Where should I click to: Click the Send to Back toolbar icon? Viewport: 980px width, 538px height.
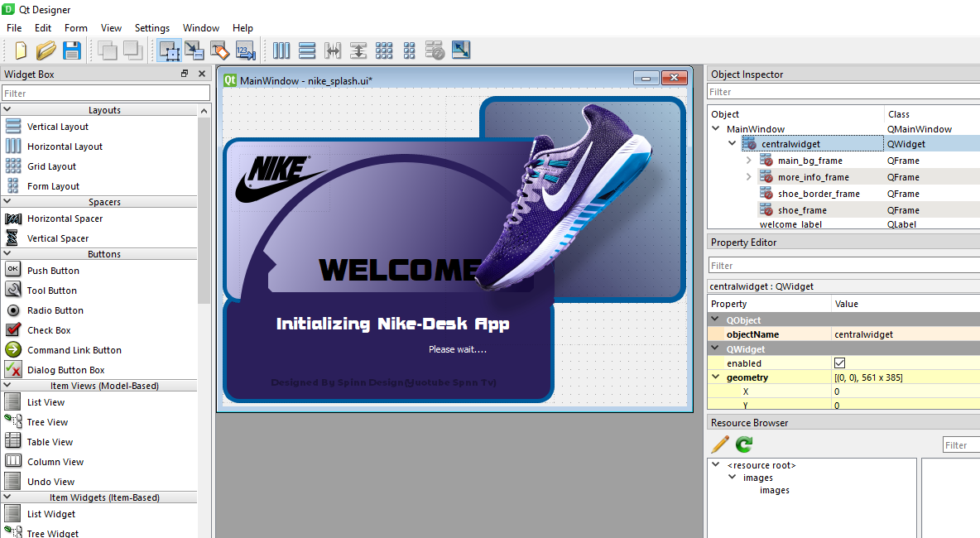pyautogui.click(x=108, y=50)
